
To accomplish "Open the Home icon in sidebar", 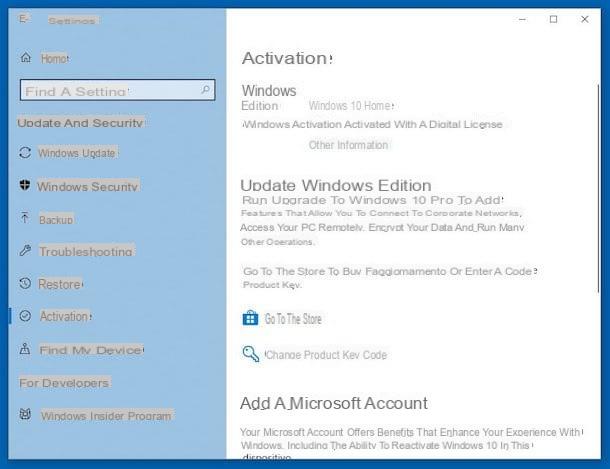I will tap(26, 58).
